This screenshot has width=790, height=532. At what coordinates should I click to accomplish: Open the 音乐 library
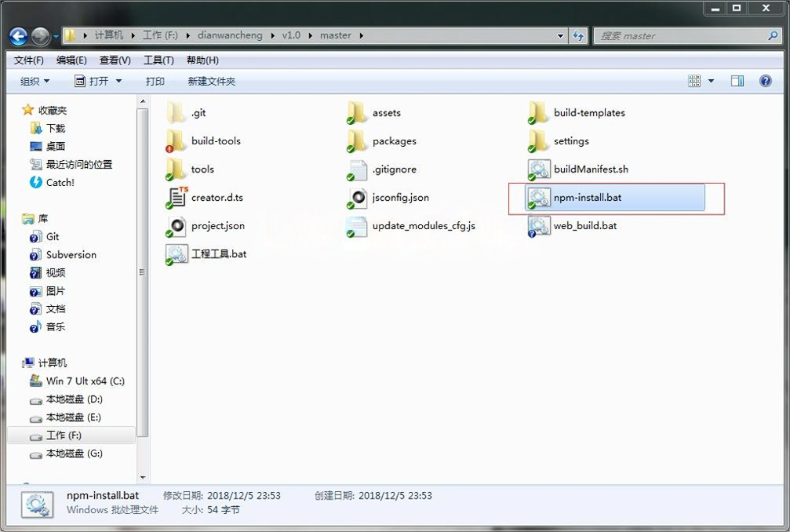point(48,327)
